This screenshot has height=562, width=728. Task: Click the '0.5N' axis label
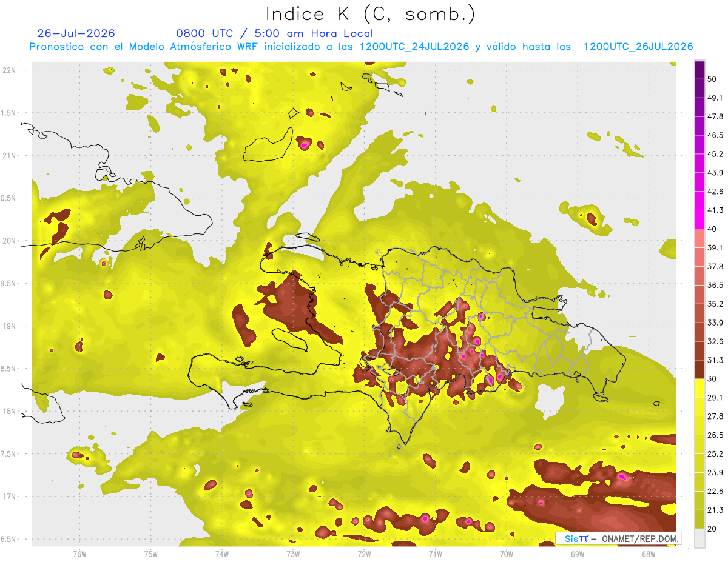(x=8, y=198)
